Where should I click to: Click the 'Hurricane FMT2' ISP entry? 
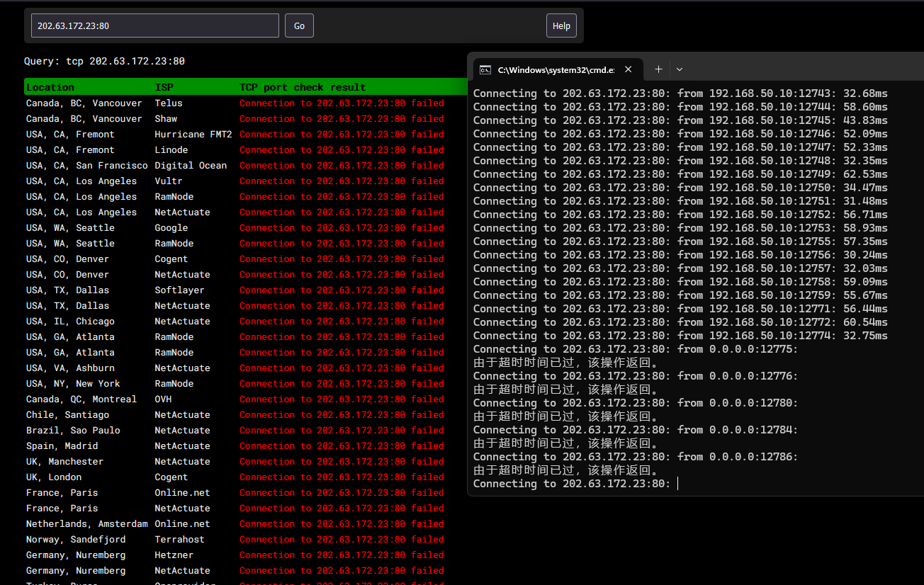tap(193, 135)
